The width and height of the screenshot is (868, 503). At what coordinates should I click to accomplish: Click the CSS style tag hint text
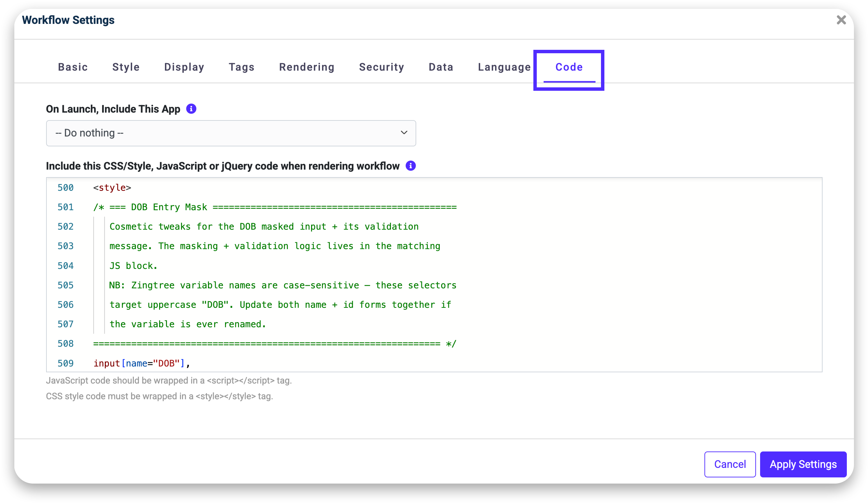(x=159, y=396)
